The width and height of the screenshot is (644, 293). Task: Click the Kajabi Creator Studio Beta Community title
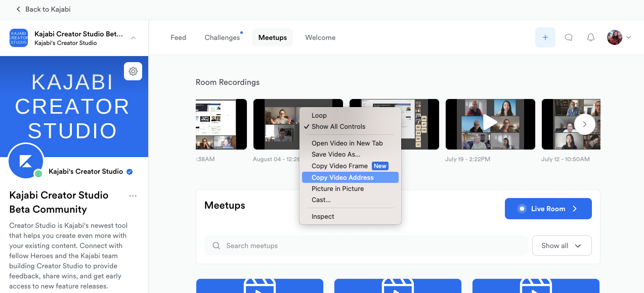pos(59,202)
